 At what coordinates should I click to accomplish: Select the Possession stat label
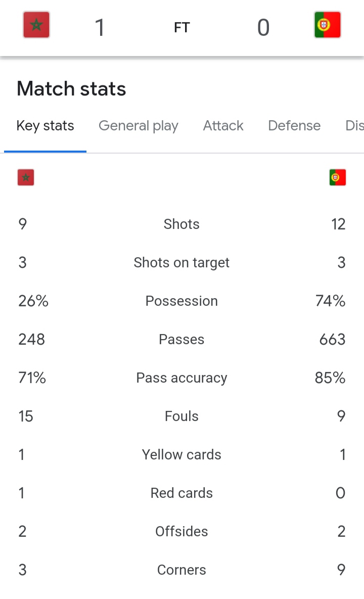coord(181,301)
